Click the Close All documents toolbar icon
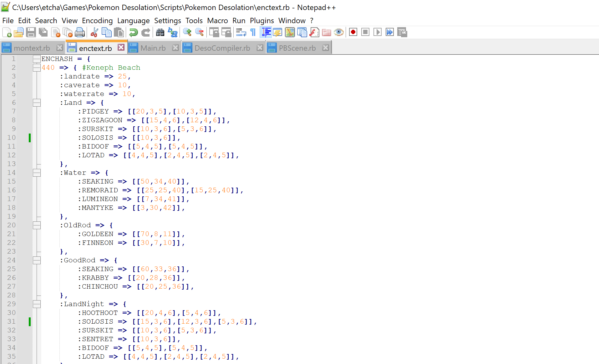 pos(68,32)
